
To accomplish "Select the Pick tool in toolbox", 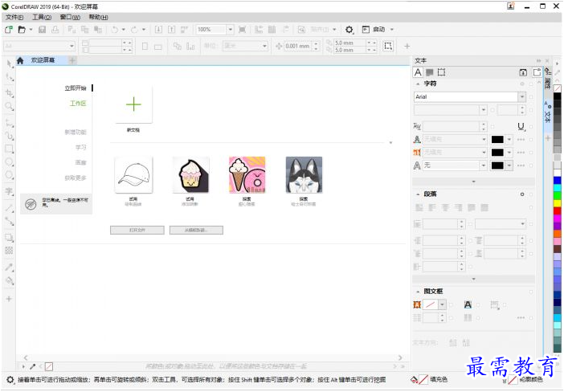I will [x=9, y=64].
